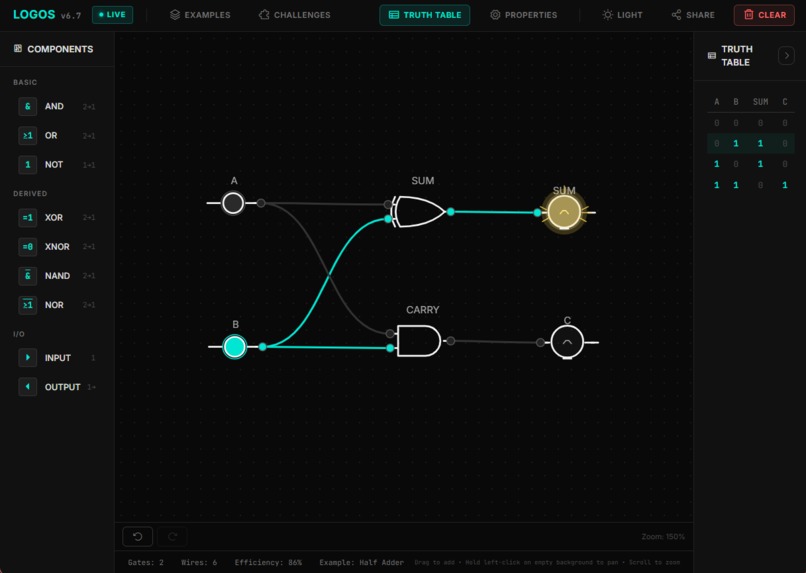The image size is (806, 573).
Task: Click the SUM column header
Action: click(x=760, y=102)
